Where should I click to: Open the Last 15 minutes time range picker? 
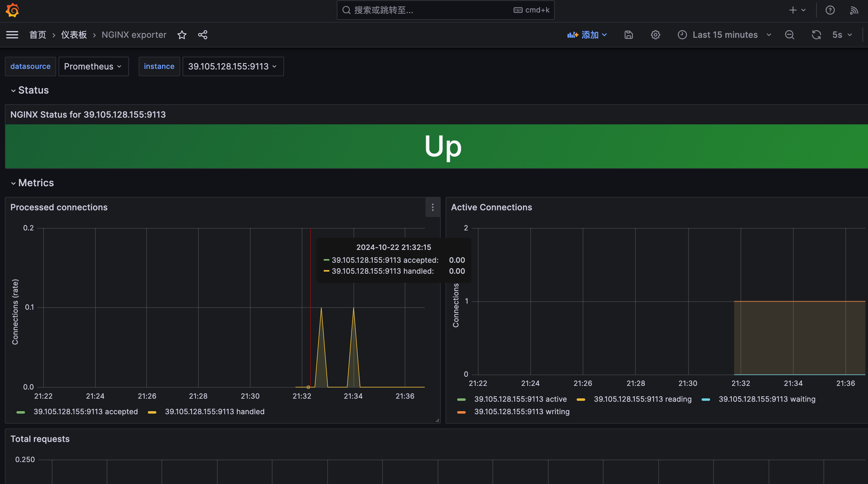point(724,35)
